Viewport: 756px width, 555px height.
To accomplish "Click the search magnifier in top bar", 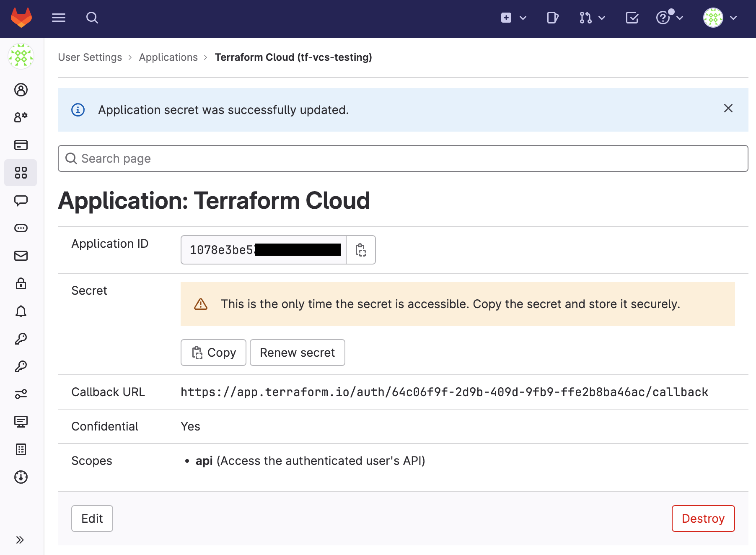I will 92,18.
